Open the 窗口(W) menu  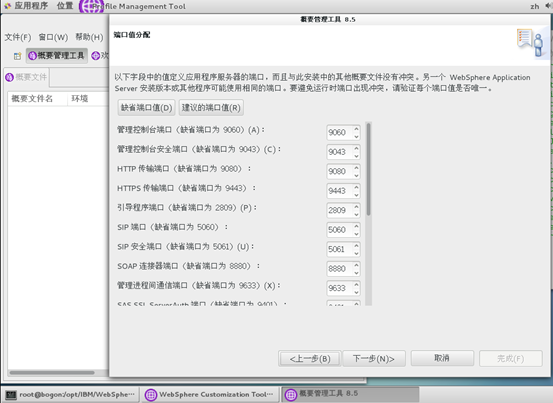53,37
